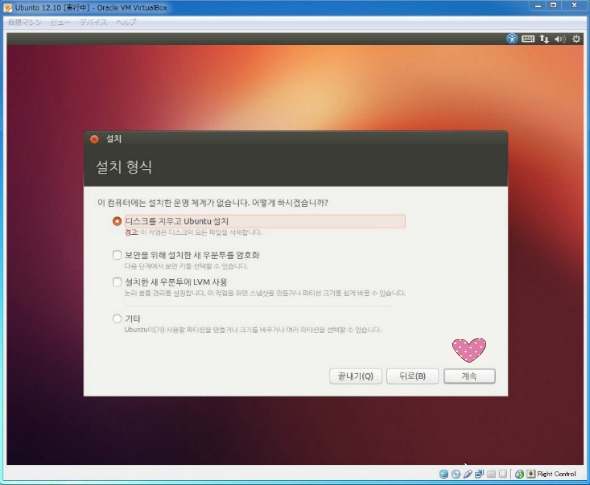The width and height of the screenshot is (590, 485).
Task: Click the installer question text about operating system
Action: click(213, 203)
